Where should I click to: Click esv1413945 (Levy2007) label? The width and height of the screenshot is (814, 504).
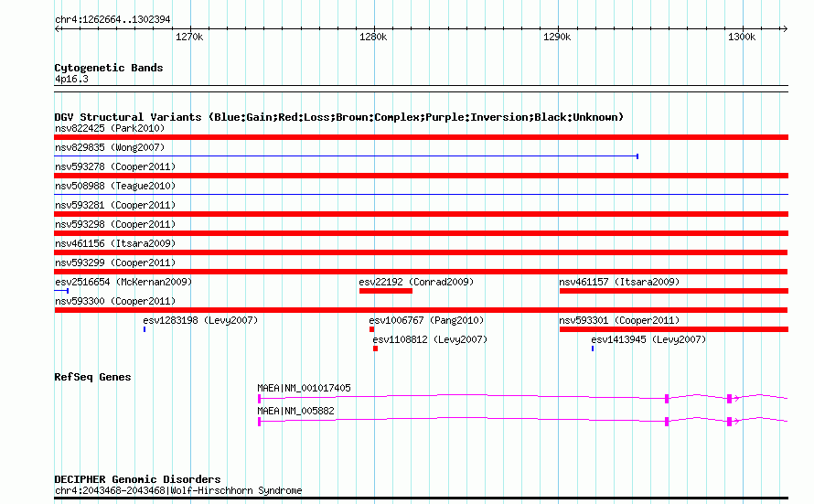648,339
